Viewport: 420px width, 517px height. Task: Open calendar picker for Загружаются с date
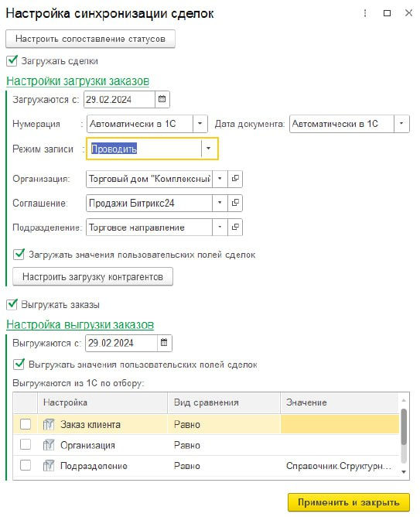tap(162, 99)
